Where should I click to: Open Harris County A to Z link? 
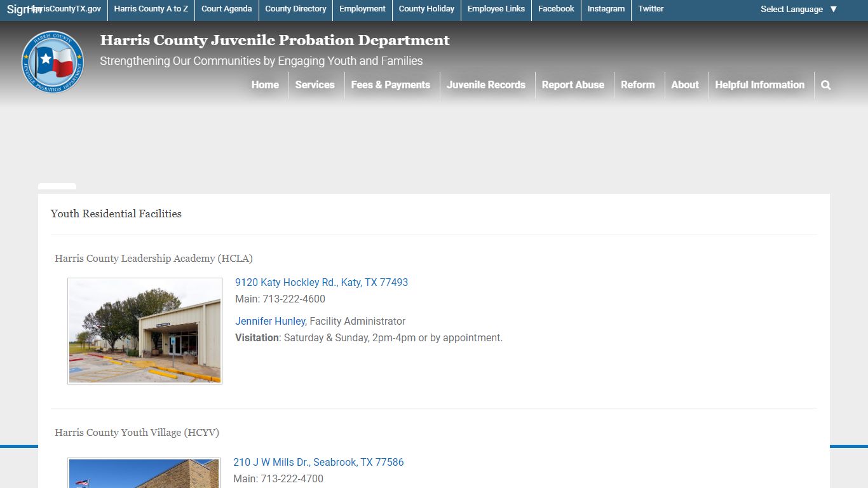(x=151, y=9)
